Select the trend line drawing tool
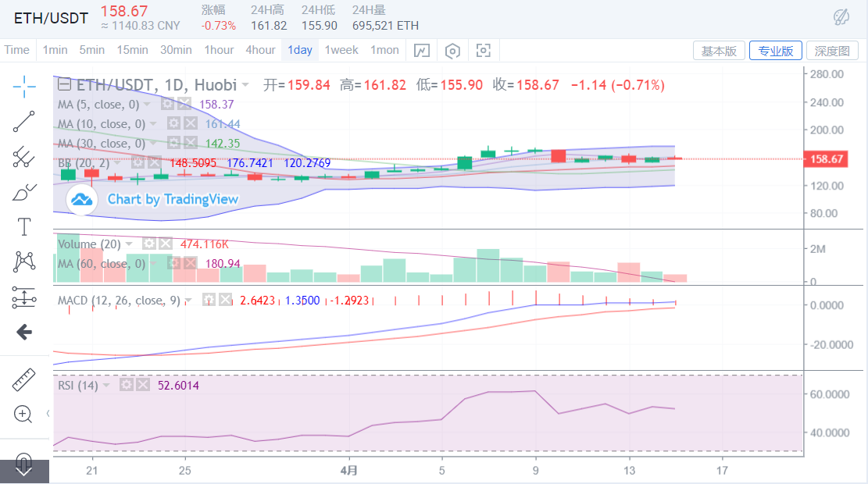The height and width of the screenshot is (484, 868). (23, 122)
